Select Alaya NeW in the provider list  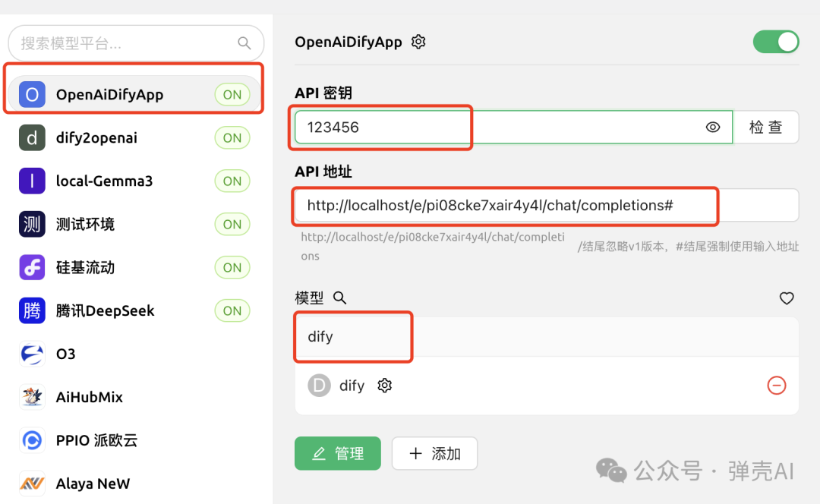[135, 484]
